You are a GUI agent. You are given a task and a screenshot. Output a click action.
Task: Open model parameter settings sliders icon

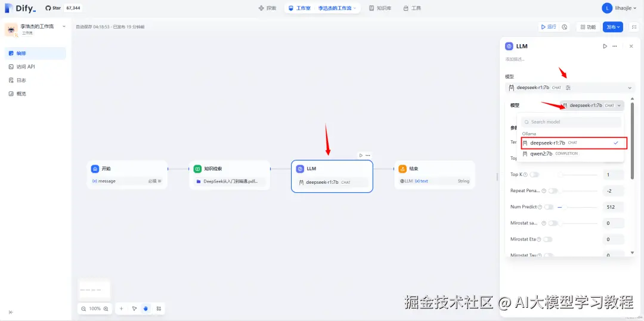coord(568,88)
